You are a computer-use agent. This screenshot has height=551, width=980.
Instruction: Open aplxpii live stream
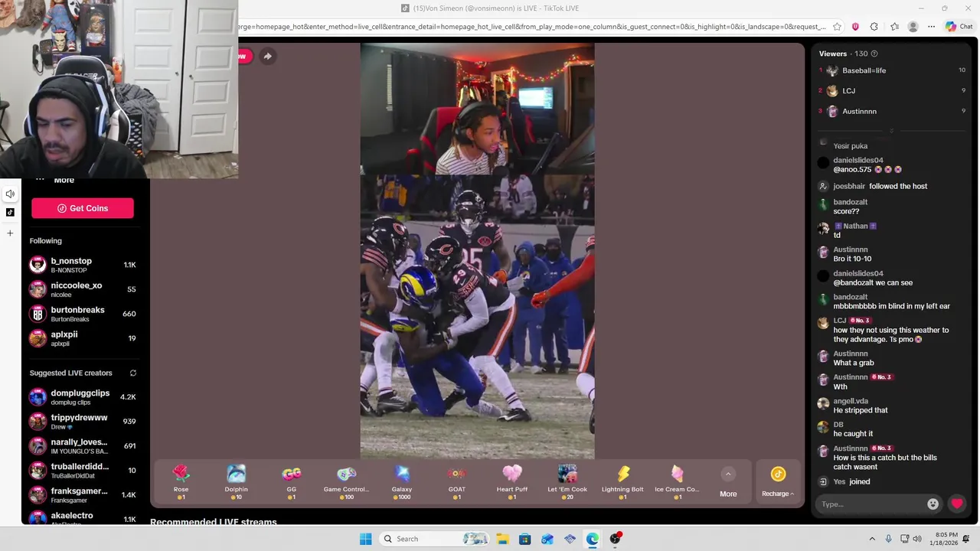(x=83, y=338)
